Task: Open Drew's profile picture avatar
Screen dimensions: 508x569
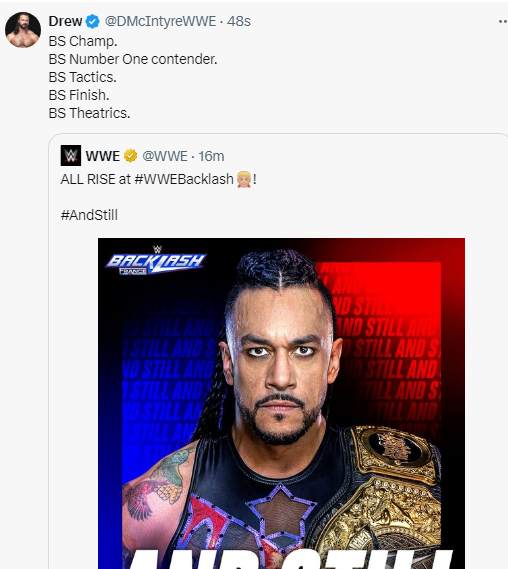Action: [x=23, y=30]
